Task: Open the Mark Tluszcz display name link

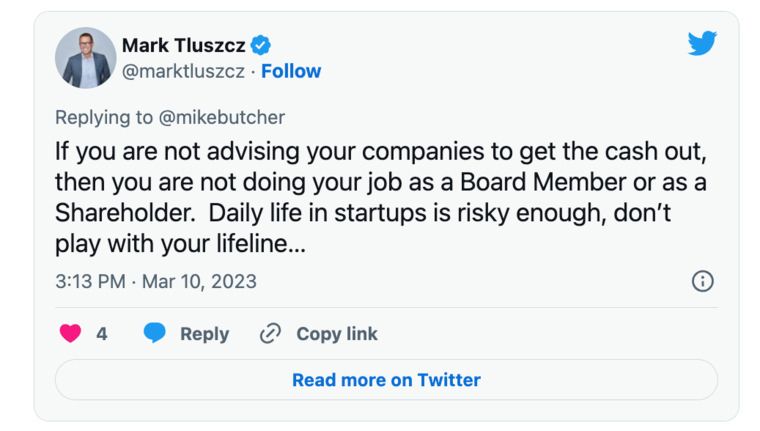Action: pyautogui.click(x=184, y=46)
